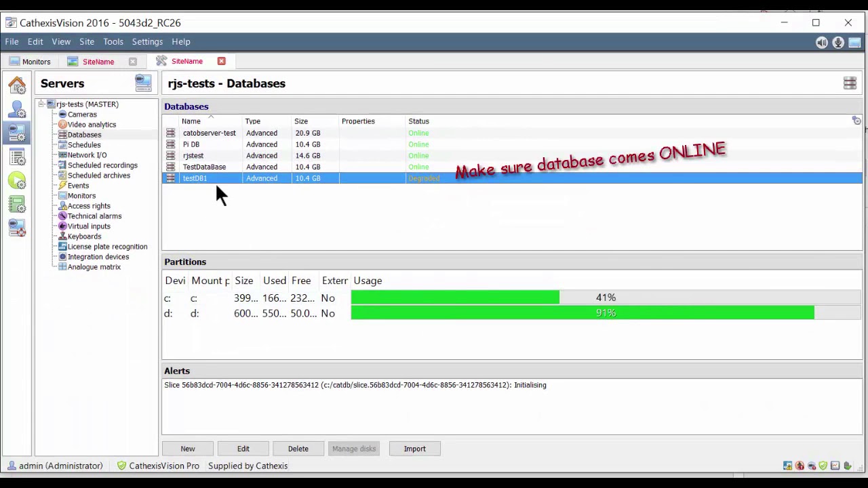Select Schedules in the server tree

tap(84, 145)
